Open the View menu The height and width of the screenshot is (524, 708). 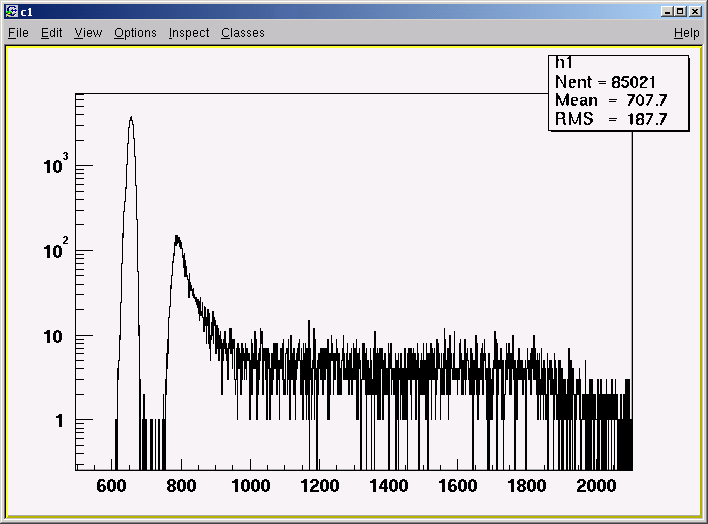coord(88,33)
